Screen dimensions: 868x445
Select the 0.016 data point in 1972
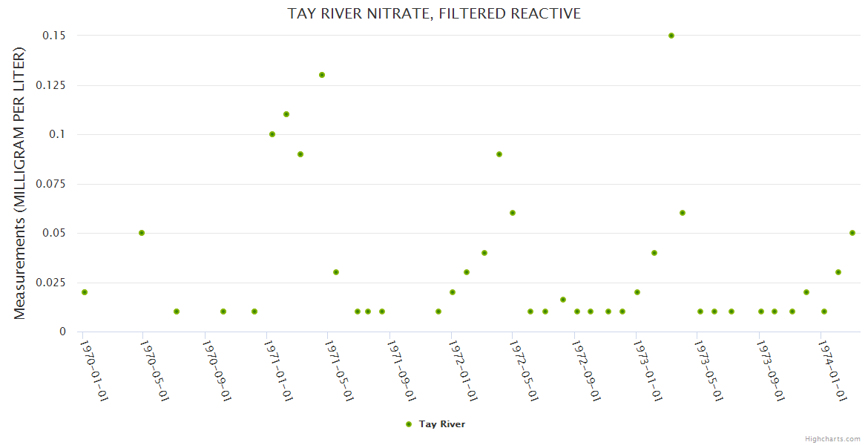point(563,300)
